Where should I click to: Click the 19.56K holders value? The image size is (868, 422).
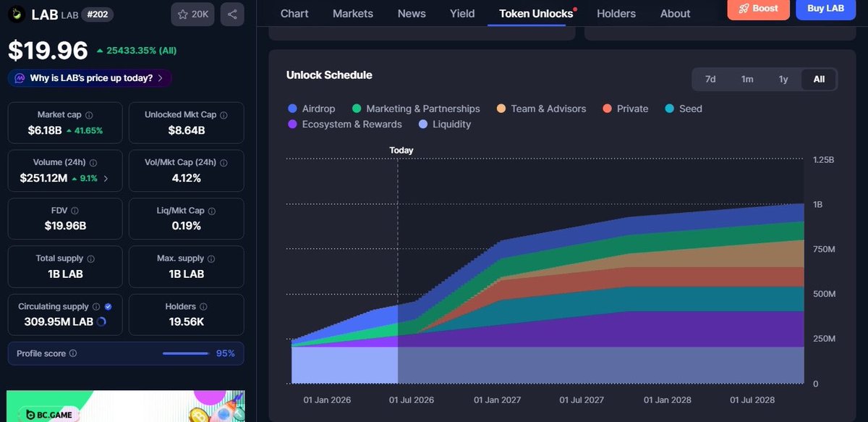pos(186,321)
